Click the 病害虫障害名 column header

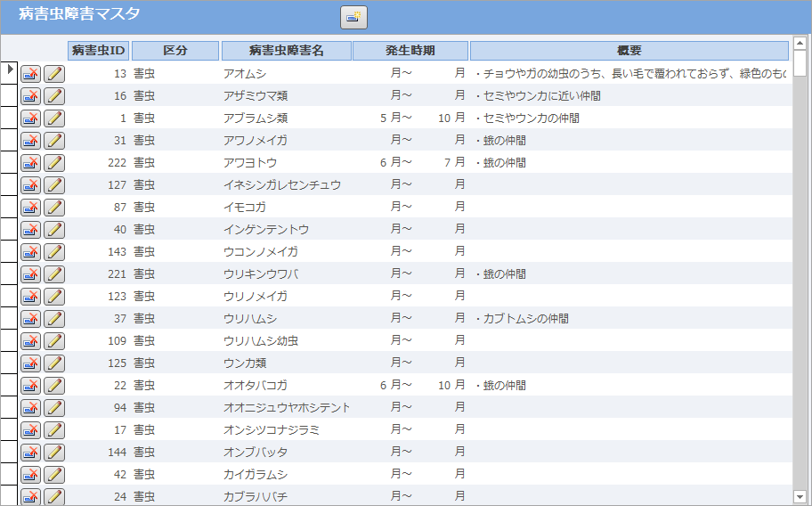pos(286,51)
